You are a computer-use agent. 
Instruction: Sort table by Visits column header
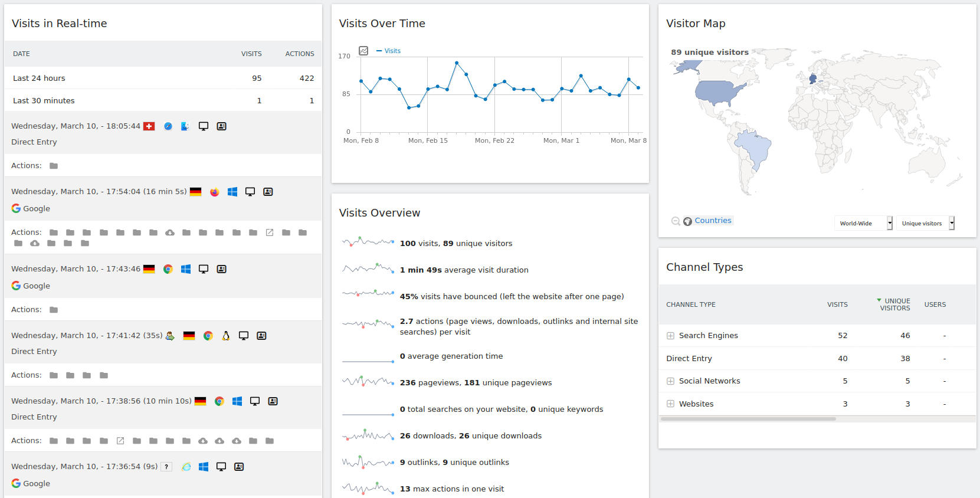coord(837,304)
